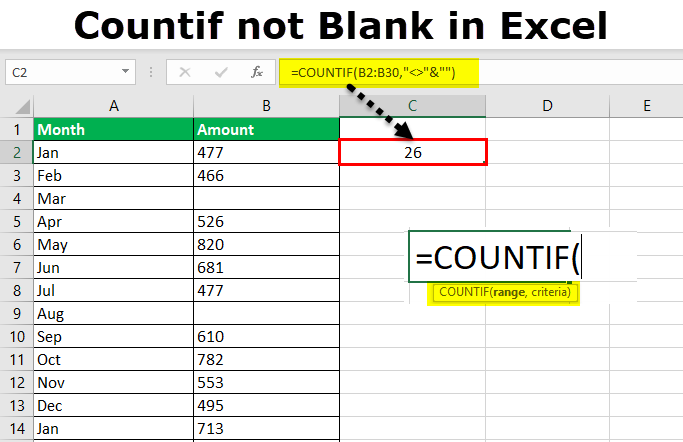
Task: Click the Cancel X icon in formula bar
Action: [x=185, y=72]
